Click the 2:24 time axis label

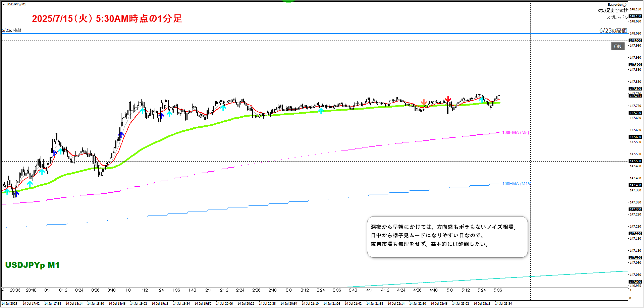240,290
